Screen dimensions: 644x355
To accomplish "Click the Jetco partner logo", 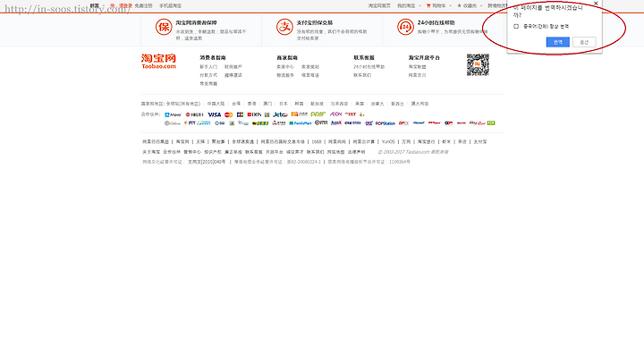I will coord(280,114).
